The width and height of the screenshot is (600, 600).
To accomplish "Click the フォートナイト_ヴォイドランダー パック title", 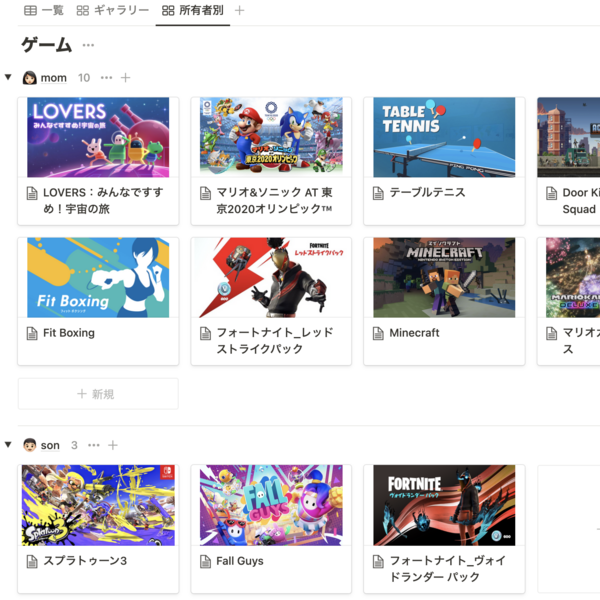I will click(x=448, y=569).
